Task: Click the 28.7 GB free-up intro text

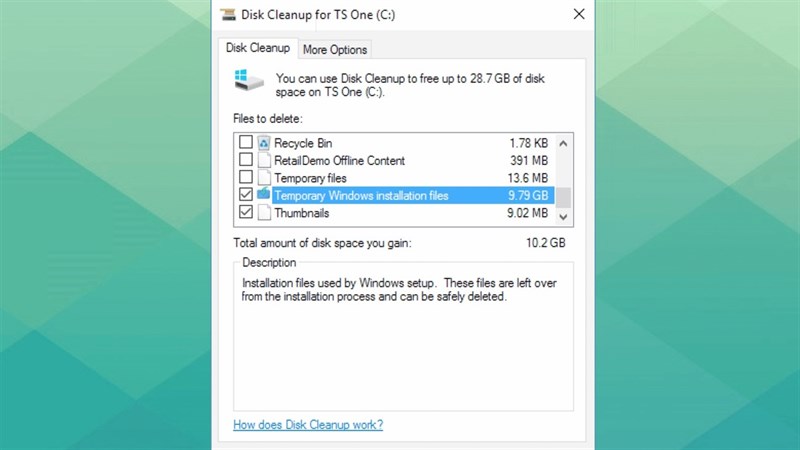Action: pyautogui.click(x=410, y=85)
